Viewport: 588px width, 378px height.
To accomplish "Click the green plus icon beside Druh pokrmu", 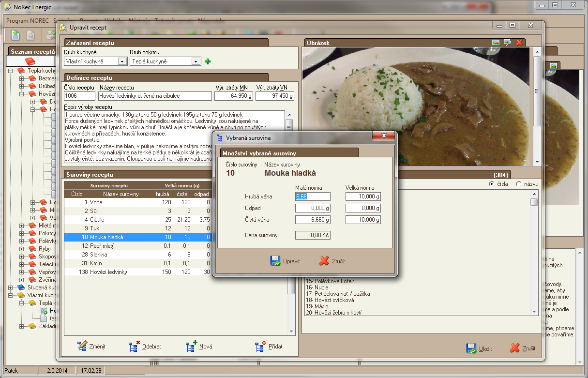I will click(208, 61).
